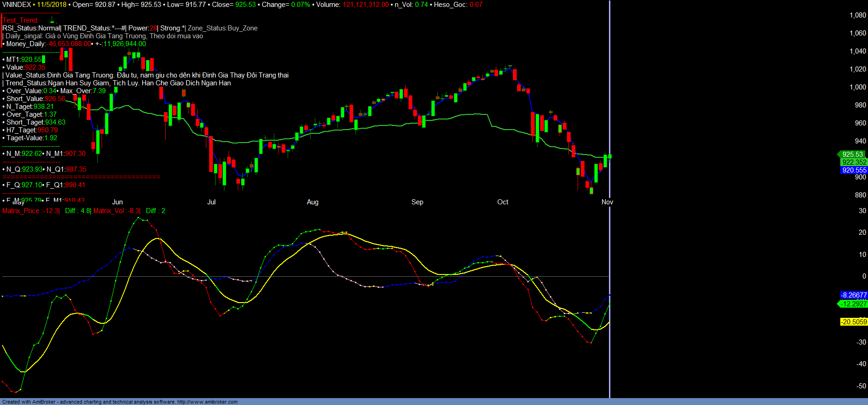Screen dimensions: 868x405
Task: Click the blue -8.26677 indicator value label
Action: point(853,295)
